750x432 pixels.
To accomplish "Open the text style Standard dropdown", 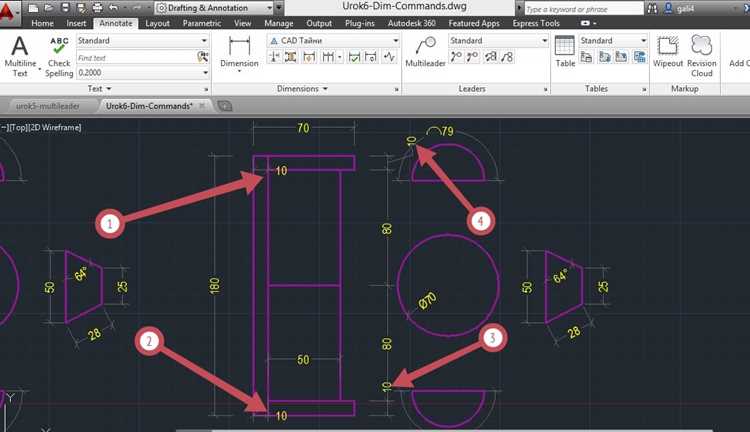I will [204, 41].
